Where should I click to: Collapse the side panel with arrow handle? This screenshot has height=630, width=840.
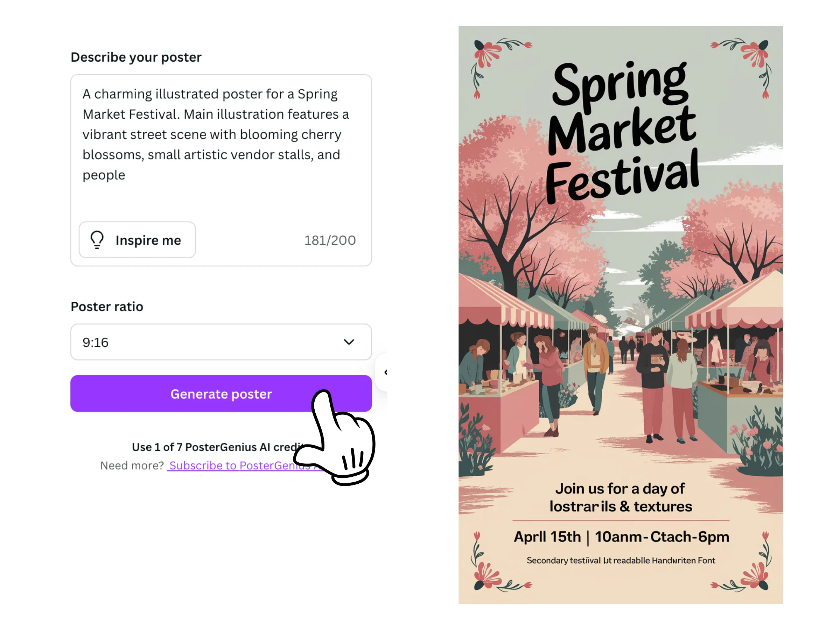(381, 372)
